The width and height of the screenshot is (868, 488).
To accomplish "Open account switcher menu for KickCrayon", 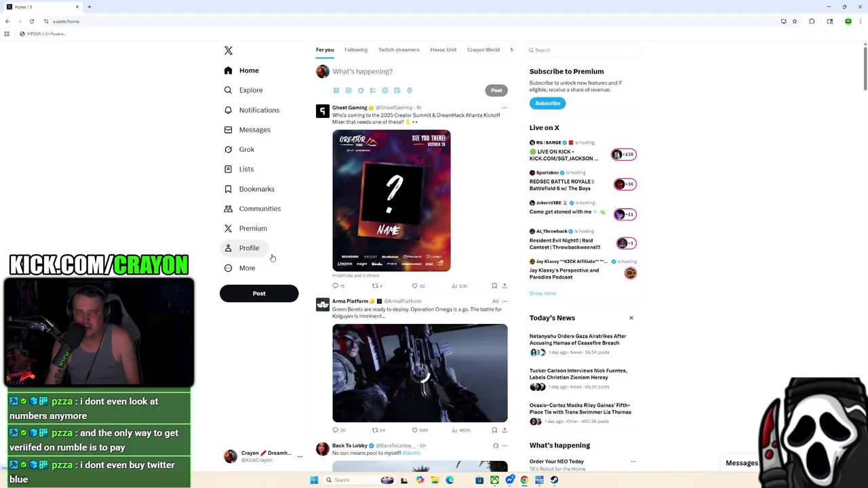I will pyautogui.click(x=264, y=456).
